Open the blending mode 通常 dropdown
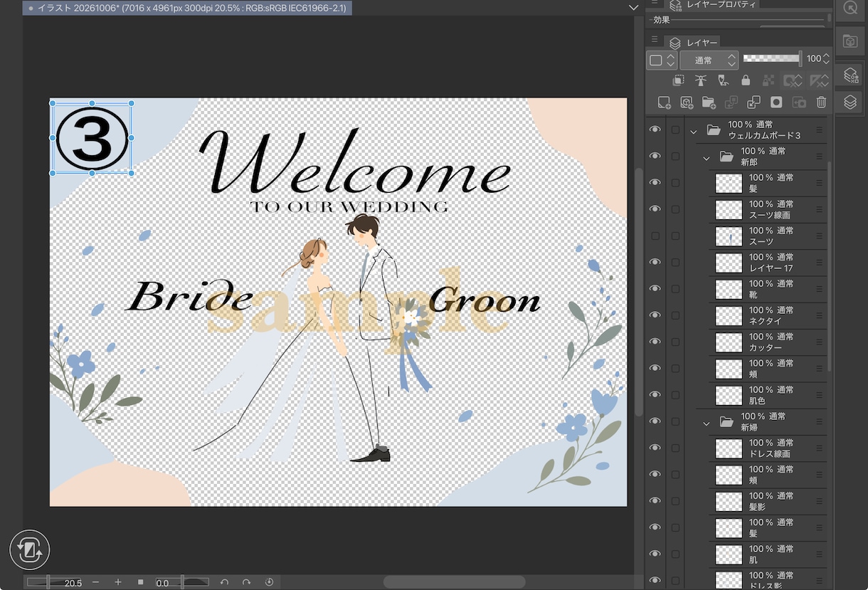 [709, 60]
